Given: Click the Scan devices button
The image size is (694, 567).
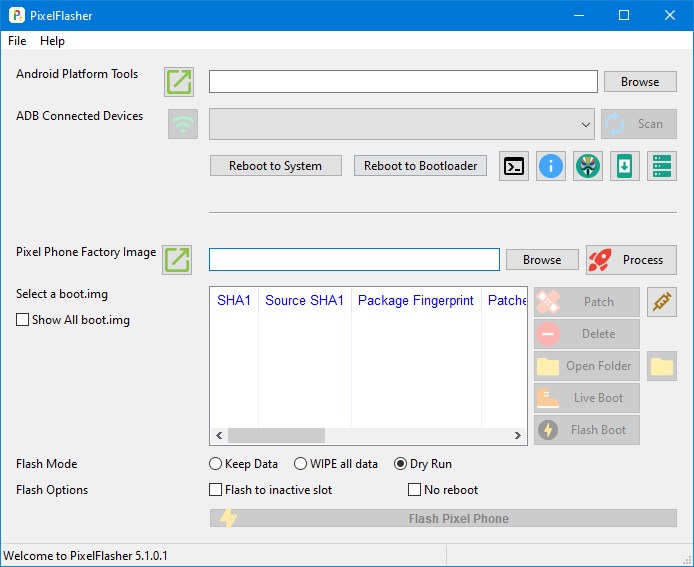Looking at the screenshot, I should (639, 124).
